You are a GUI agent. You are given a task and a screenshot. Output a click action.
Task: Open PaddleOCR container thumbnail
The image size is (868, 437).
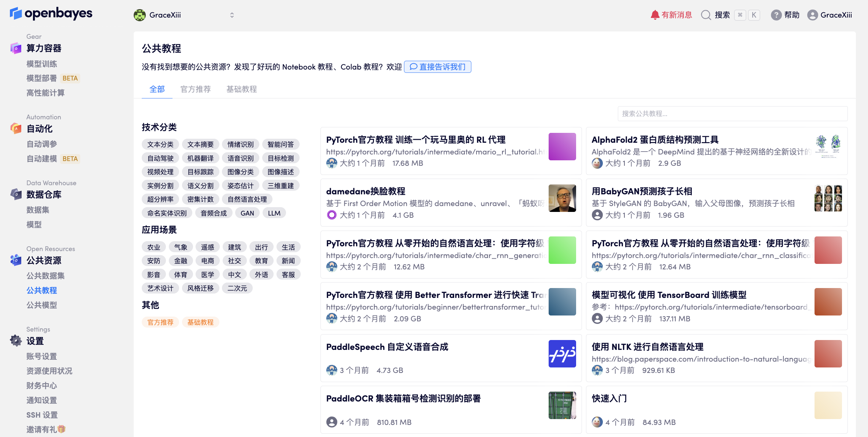click(x=562, y=405)
